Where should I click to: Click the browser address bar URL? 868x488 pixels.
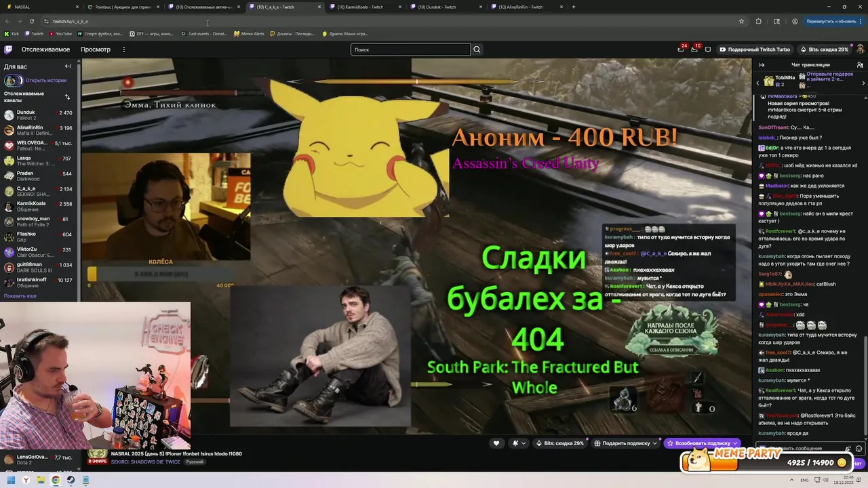pos(71,21)
